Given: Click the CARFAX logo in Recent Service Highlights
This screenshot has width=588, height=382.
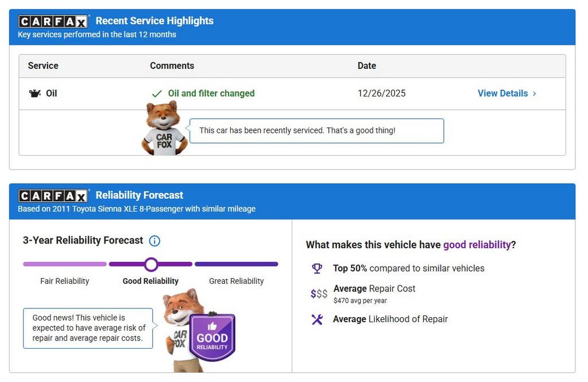Looking at the screenshot, I should coord(53,21).
